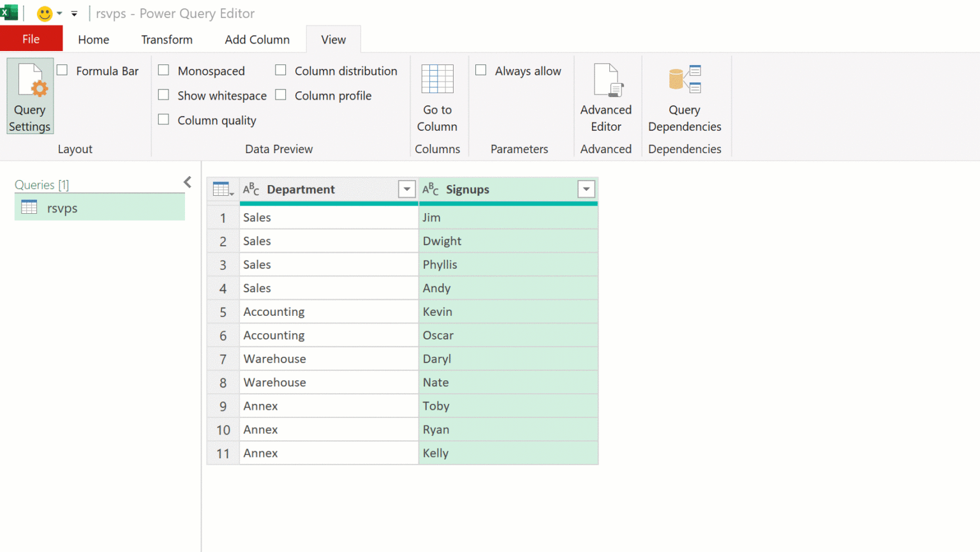The height and width of the screenshot is (552, 980).
Task: Open the Signups column filter dropdown
Action: 586,190
